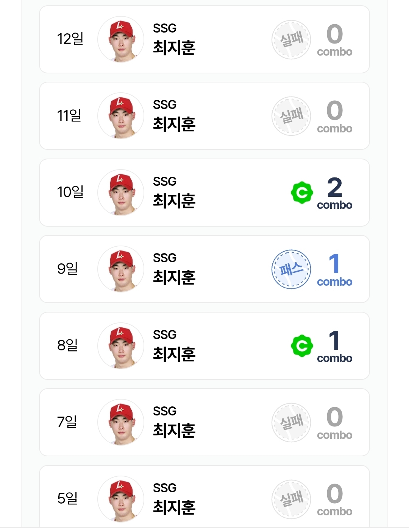Image resolution: width=409 pixels, height=532 pixels.
Task: Open player photo on the 5일 card
Action: (121, 499)
